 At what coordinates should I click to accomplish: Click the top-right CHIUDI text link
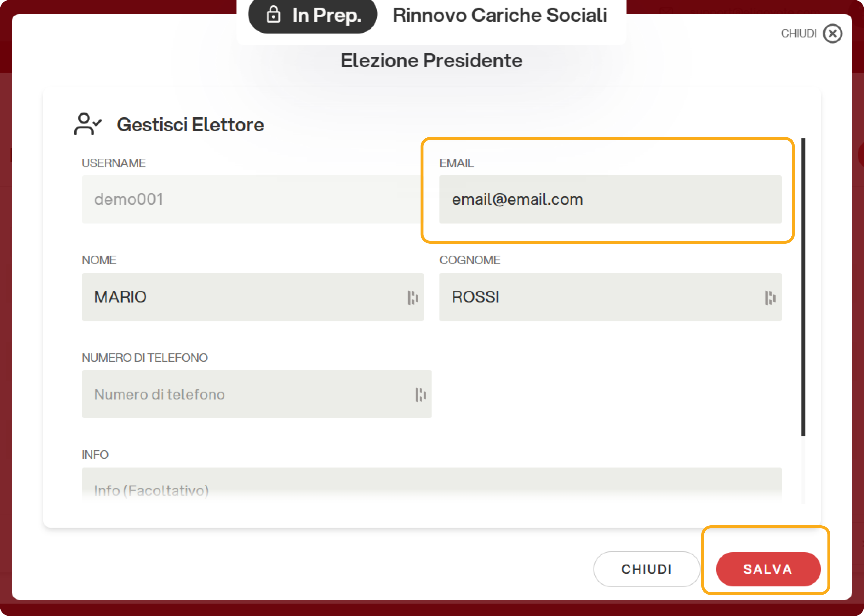click(x=798, y=34)
